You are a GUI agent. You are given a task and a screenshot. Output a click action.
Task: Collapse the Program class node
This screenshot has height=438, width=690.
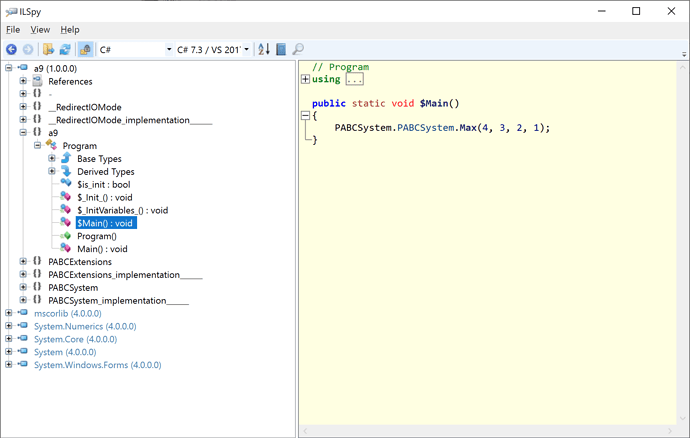[x=37, y=145]
